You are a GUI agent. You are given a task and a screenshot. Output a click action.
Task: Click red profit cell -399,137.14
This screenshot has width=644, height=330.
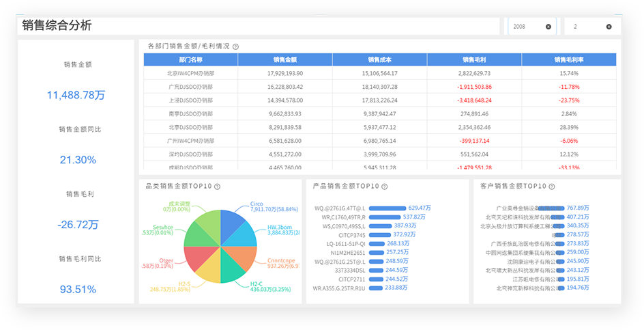474,141
